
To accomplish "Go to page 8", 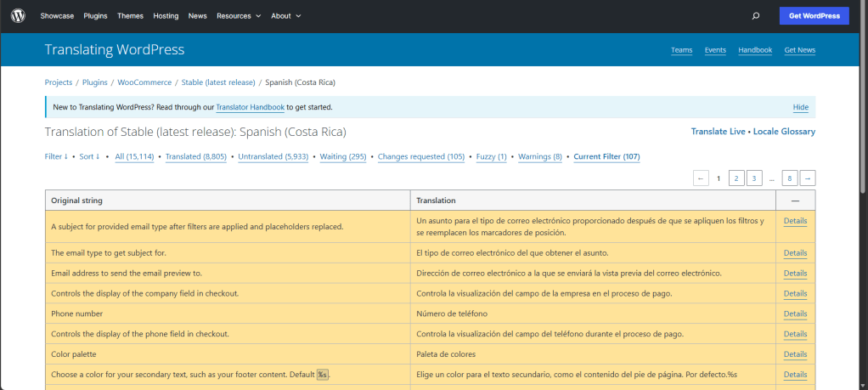I will point(790,178).
